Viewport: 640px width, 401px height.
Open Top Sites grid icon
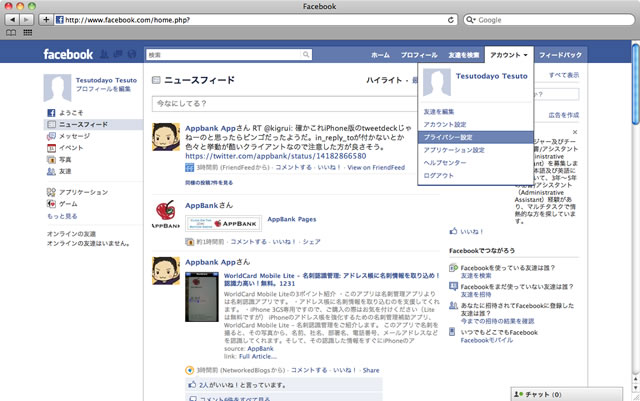(x=28, y=33)
